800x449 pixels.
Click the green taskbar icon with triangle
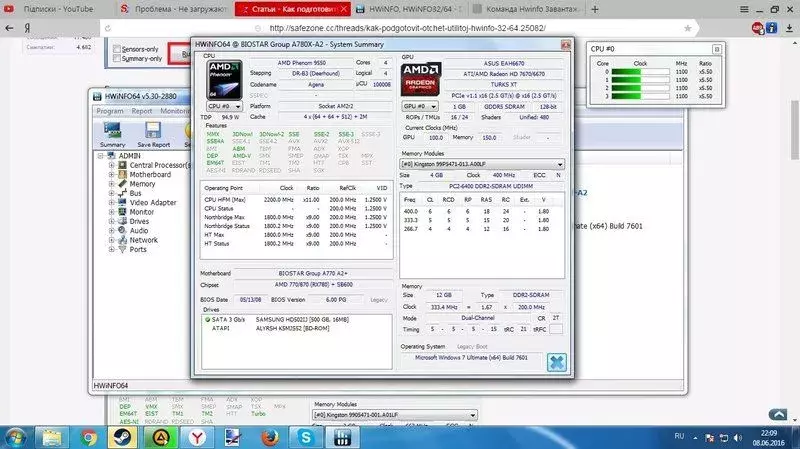pos(161,437)
